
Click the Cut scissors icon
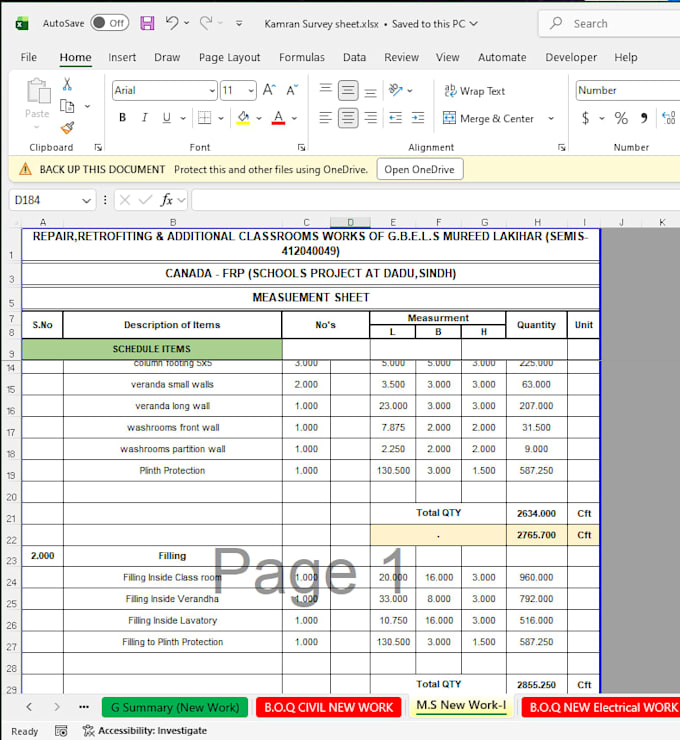point(67,84)
